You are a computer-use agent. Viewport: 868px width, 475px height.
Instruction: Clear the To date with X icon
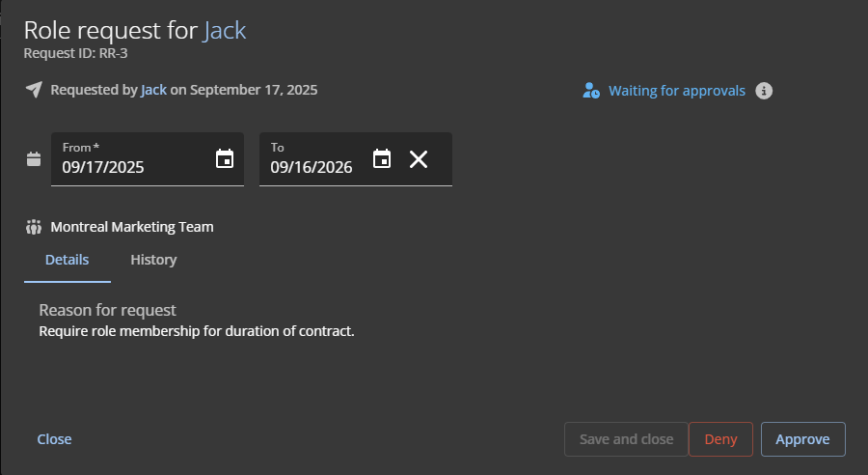(x=419, y=159)
